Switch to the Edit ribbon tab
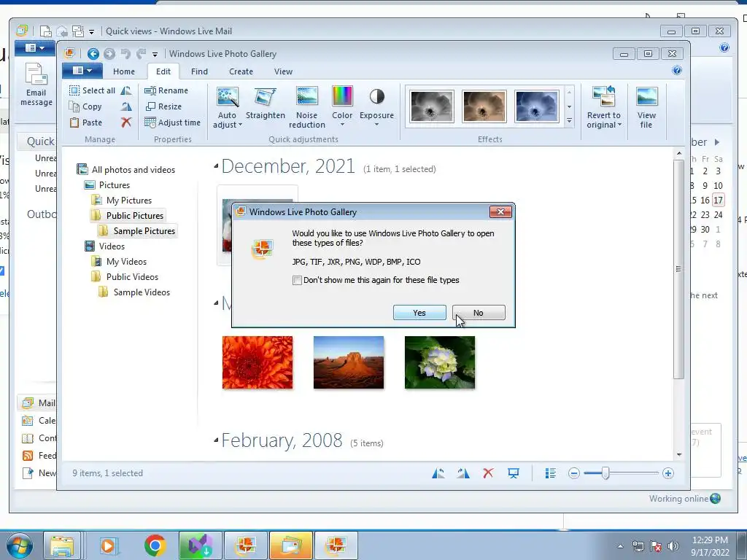 tap(163, 71)
